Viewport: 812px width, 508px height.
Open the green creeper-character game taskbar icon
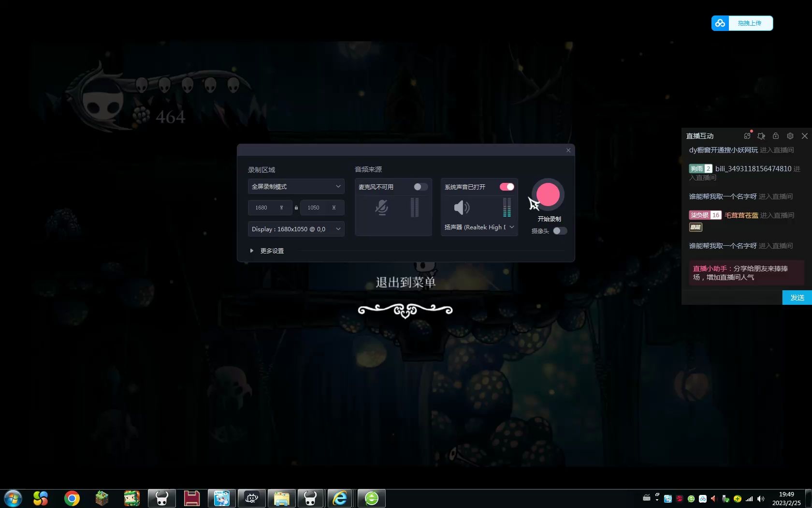131,498
